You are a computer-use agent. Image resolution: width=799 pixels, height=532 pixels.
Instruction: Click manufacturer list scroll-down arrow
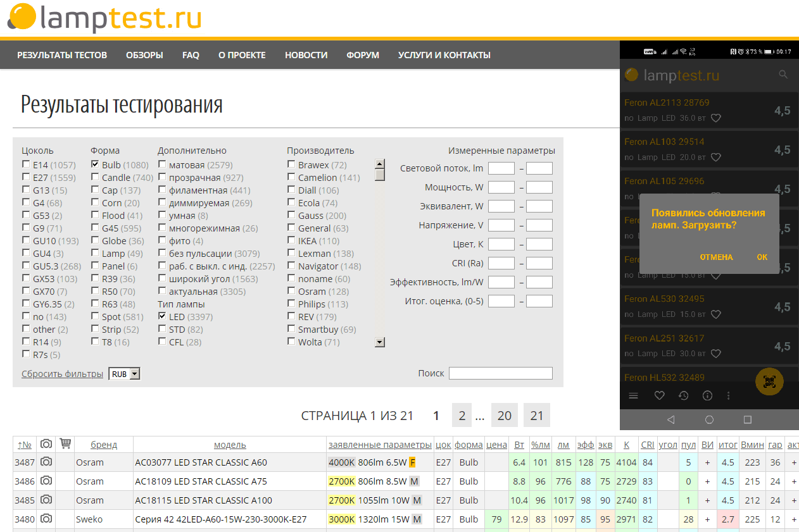380,342
